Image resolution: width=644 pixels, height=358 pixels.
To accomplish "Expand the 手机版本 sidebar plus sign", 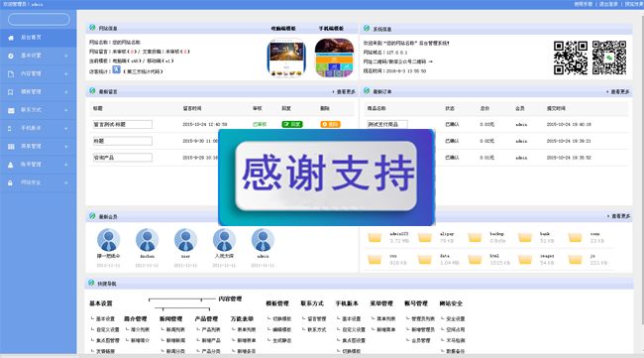I will coord(66,128).
